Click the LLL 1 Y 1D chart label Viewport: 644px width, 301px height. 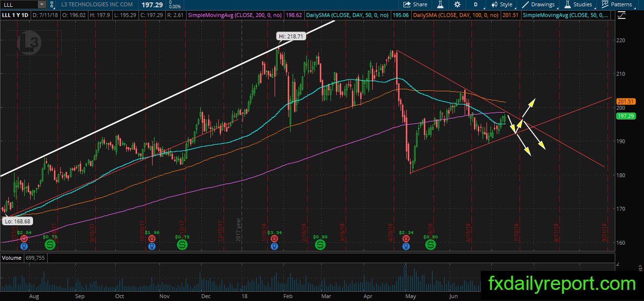click(16, 15)
